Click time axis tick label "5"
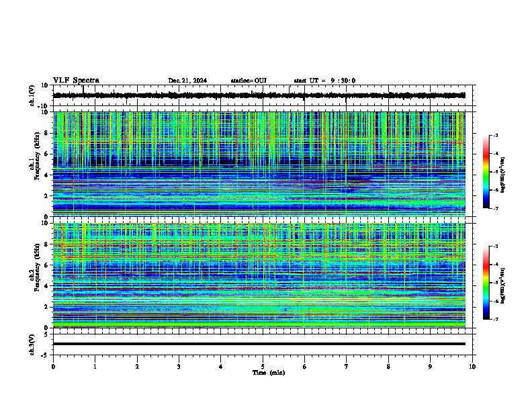The image size is (532, 411). tap(263, 367)
